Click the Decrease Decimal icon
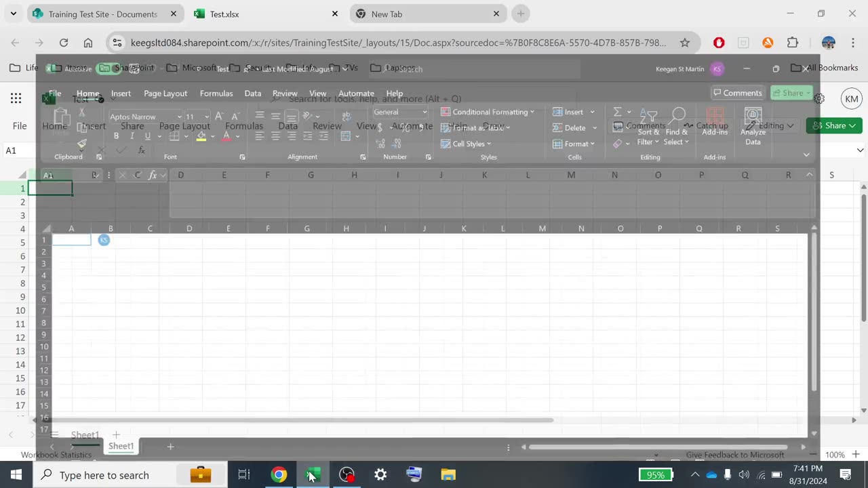The height and width of the screenshot is (488, 868). coord(397,144)
